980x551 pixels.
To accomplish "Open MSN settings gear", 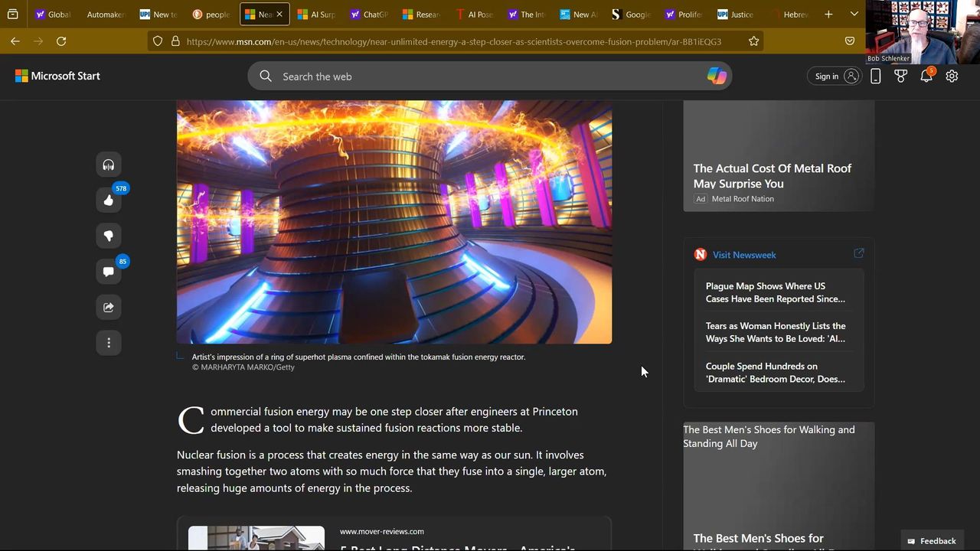I will coord(952,76).
